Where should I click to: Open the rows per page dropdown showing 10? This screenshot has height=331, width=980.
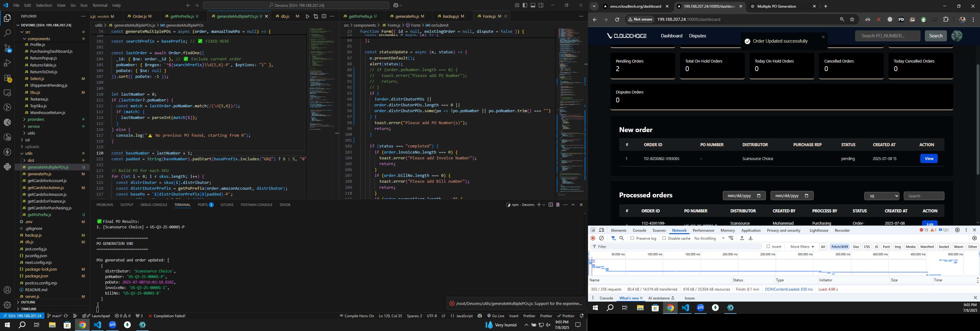[881, 196]
